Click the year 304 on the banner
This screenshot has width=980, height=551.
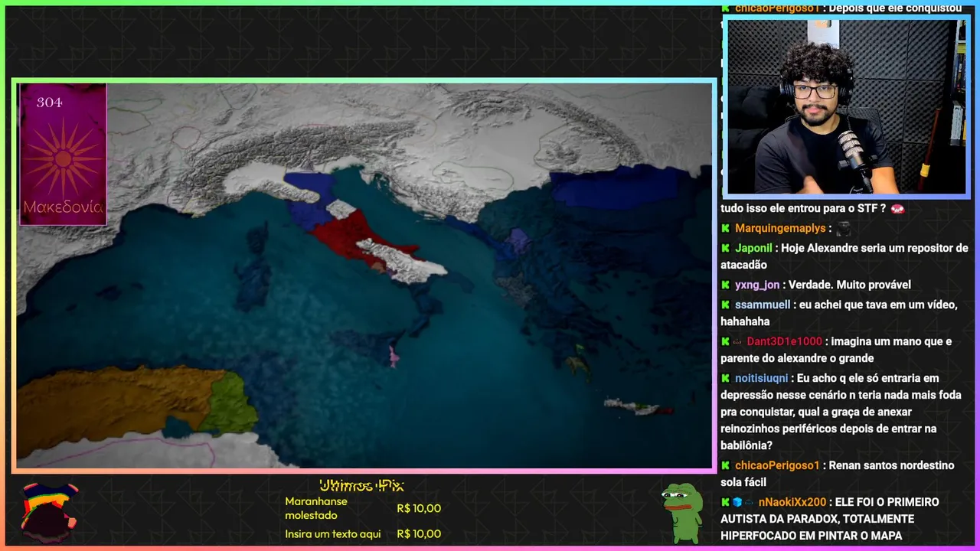pyautogui.click(x=49, y=103)
